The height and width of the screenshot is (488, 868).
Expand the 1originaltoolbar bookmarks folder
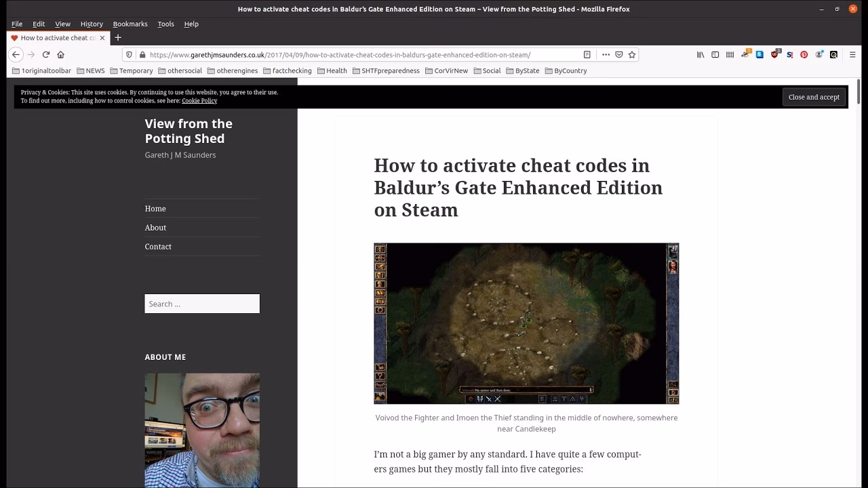[41, 70]
